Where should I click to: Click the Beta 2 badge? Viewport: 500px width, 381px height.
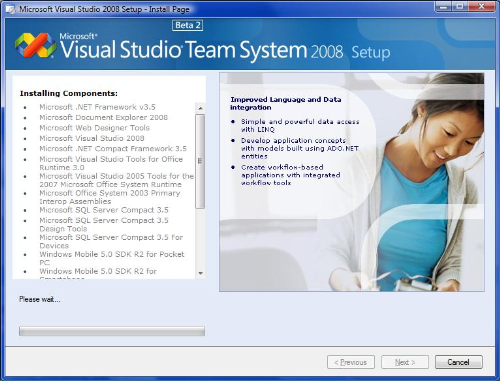click(x=187, y=25)
